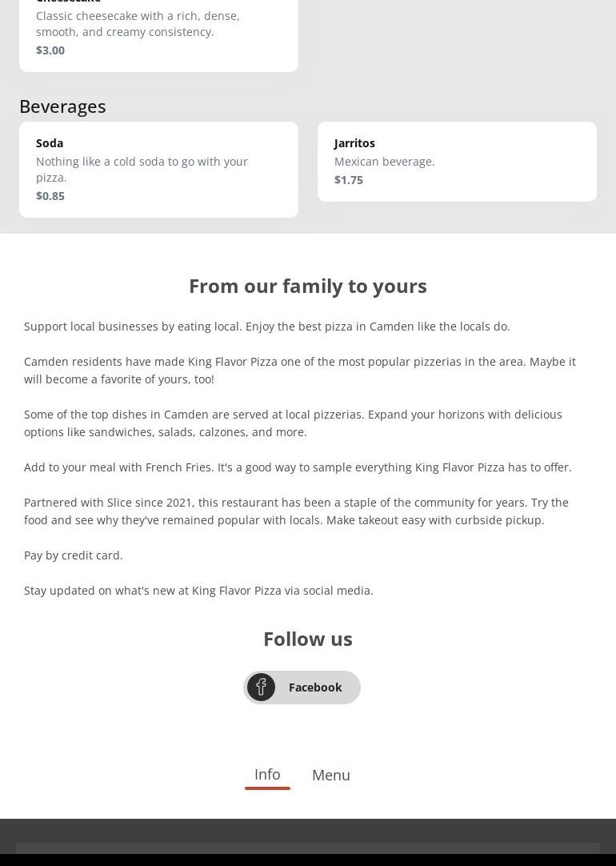Click the "Mexican beverage." description
This screenshot has width=616, height=866.
[x=385, y=162]
